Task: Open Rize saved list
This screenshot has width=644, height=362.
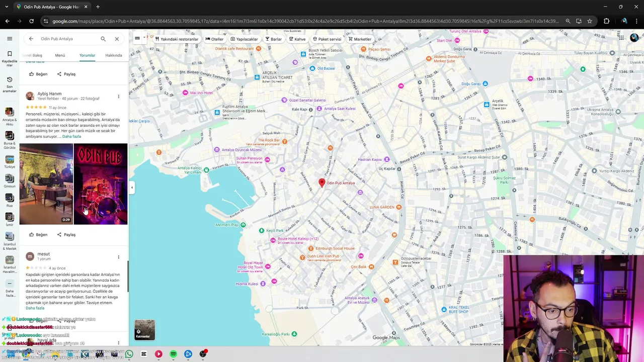Action: click(x=10, y=200)
